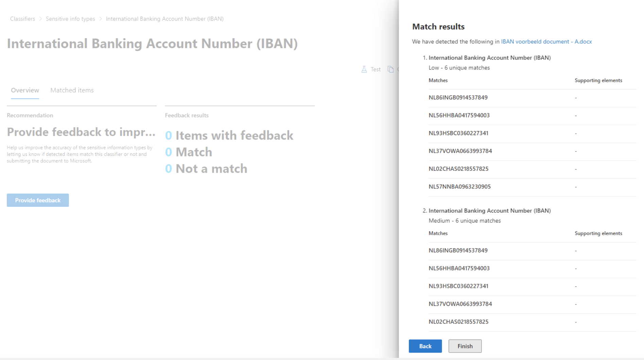Switch to the Overview tab
Image resolution: width=644 pixels, height=360 pixels.
25,90
